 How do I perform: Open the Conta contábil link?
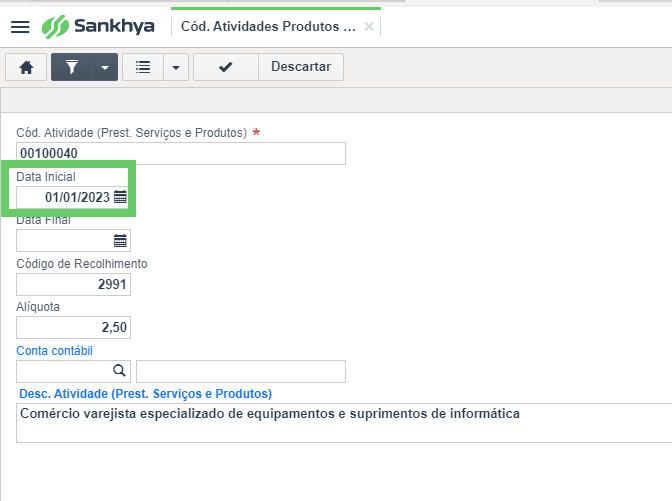(54, 351)
